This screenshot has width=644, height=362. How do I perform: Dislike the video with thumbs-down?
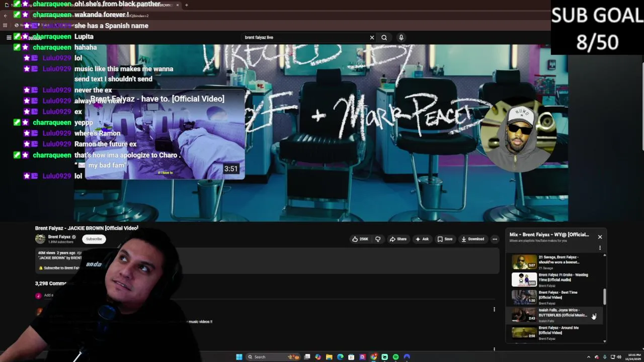point(378,239)
